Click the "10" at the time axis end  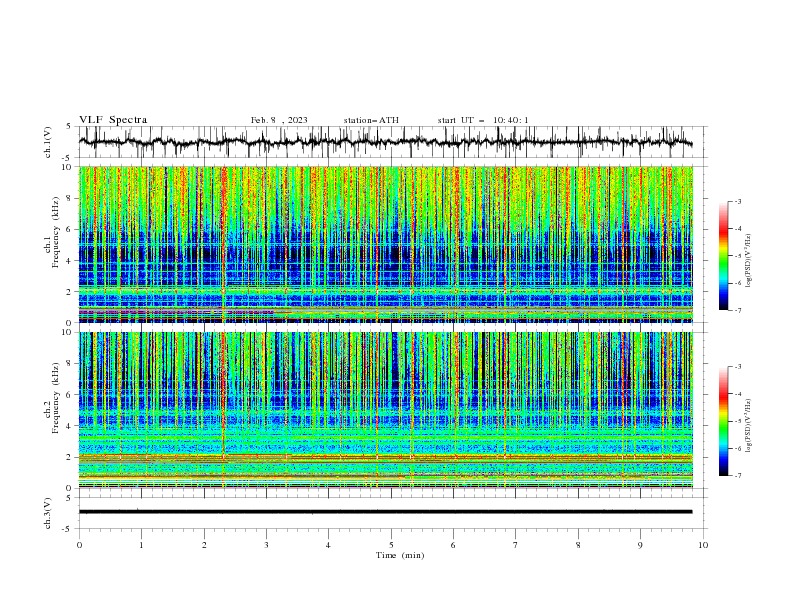click(703, 545)
